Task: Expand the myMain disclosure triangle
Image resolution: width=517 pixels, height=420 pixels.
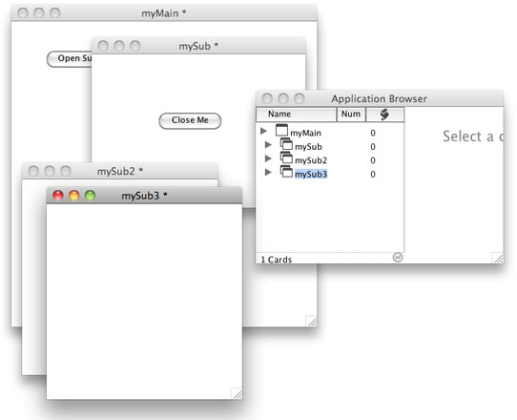Action: [263, 131]
